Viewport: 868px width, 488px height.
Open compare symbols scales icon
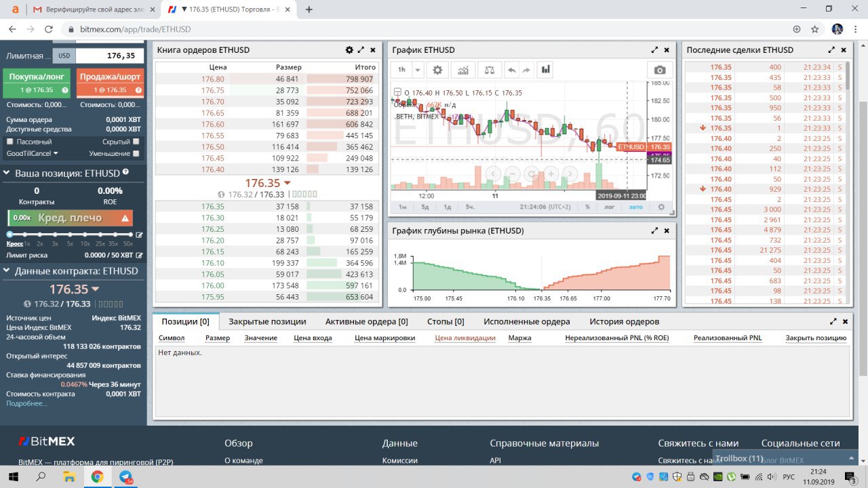pyautogui.click(x=489, y=70)
